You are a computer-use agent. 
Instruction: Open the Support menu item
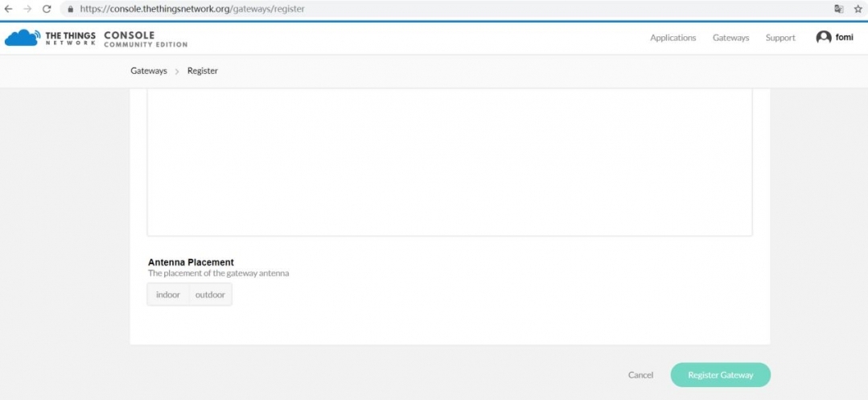point(780,38)
